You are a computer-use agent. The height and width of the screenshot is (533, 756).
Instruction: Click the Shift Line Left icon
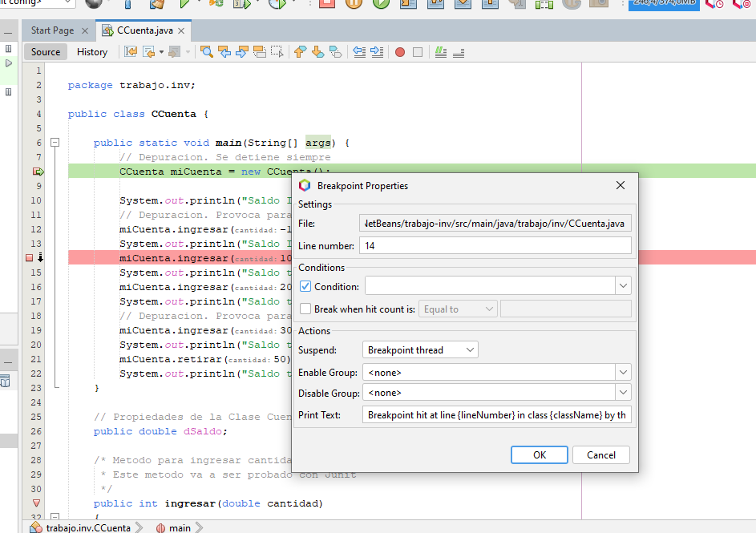(x=359, y=52)
